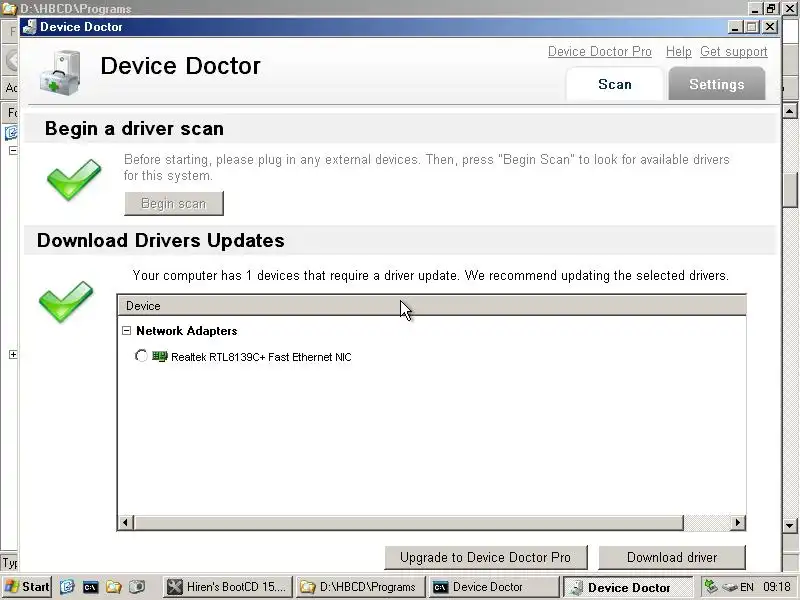Open the folder quick launch icon

113,587
